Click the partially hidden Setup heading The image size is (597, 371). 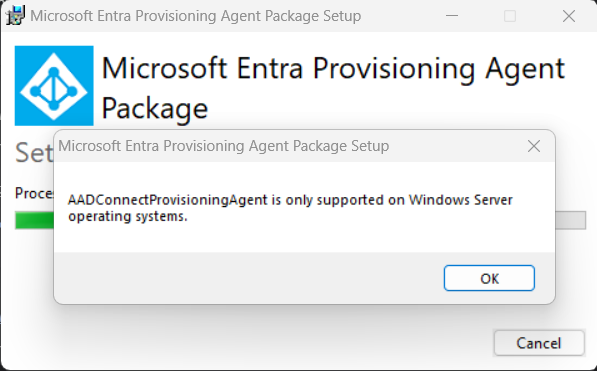[34, 153]
